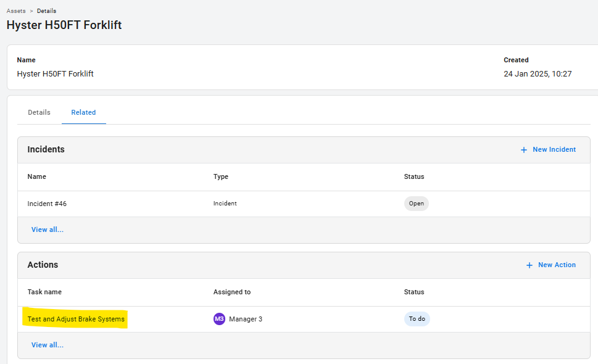Click the Name column header in Incidents
This screenshot has height=364, width=598.
pos(37,176)
